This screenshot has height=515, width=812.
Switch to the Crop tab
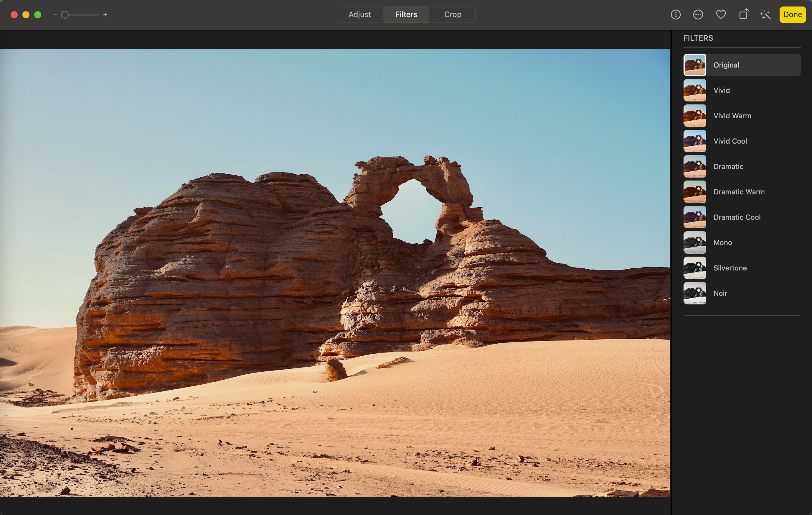coord(453,14)
